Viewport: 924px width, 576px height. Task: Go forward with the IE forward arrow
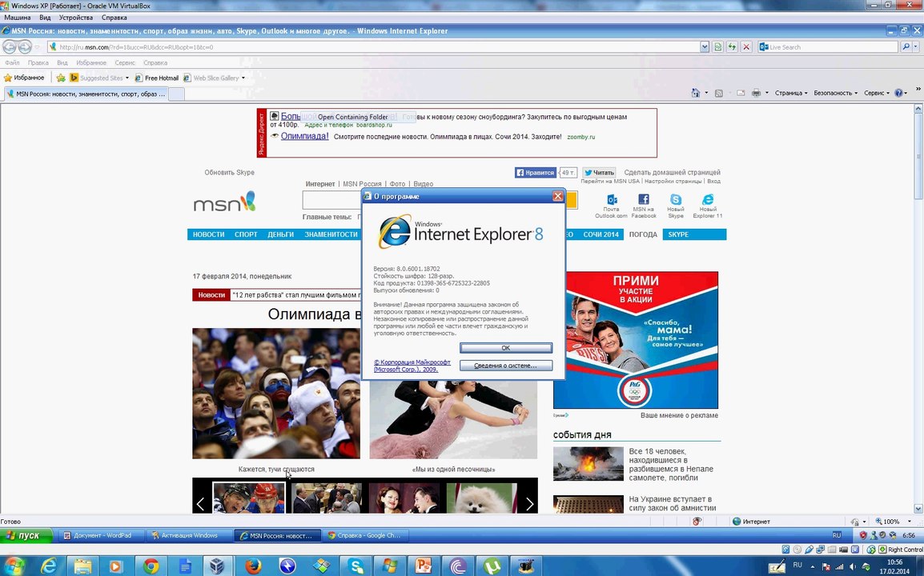pos(25,46)
